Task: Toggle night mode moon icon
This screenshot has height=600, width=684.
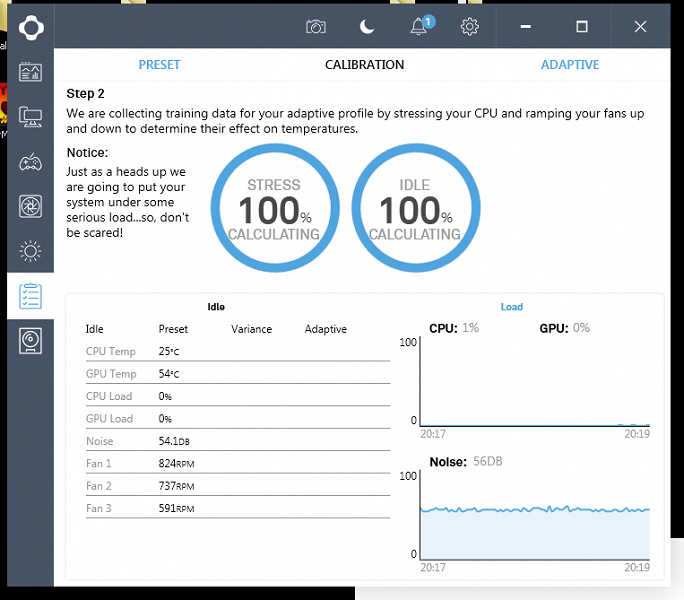Action: pyautogui.click(x=366, y=27)
